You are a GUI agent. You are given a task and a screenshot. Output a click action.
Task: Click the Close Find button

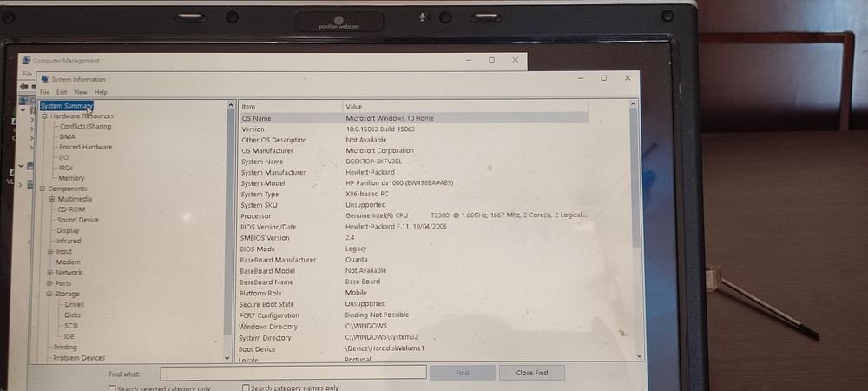point(532,373)
